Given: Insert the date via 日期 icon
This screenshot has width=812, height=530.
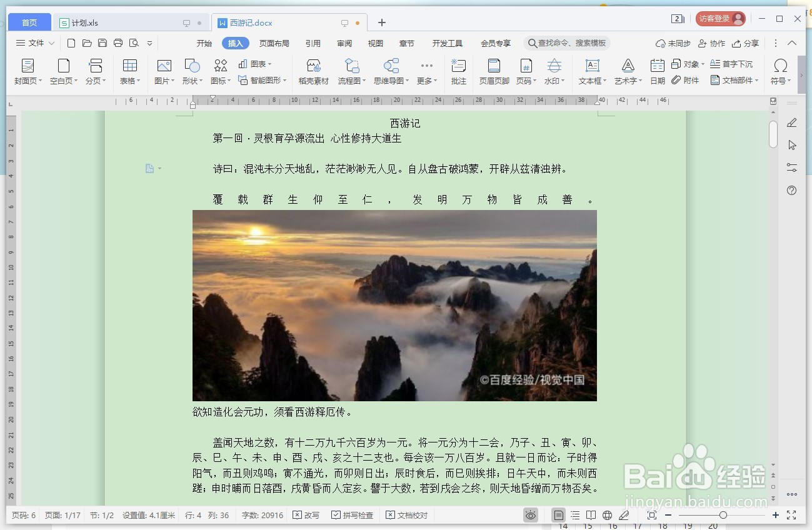Looking at the screenshot, I should click(657, 66).
